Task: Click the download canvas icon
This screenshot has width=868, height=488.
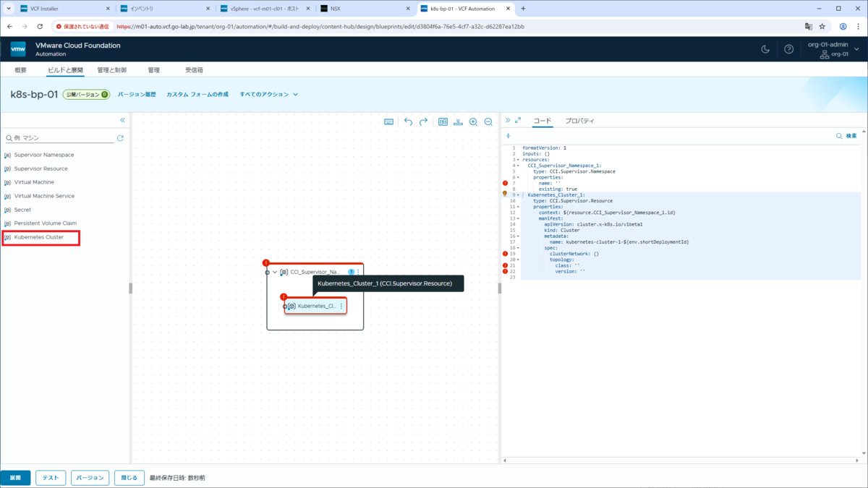Action: coord(458,121)
